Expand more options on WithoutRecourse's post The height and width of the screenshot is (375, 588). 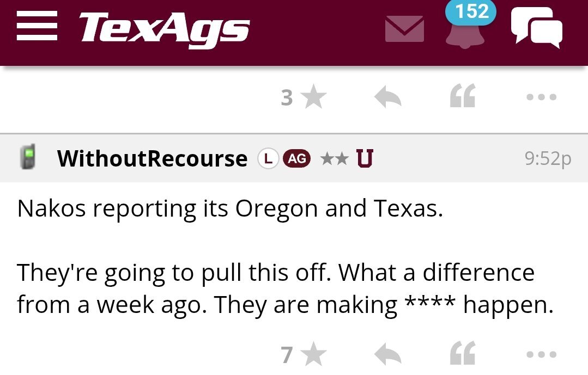[x=542, y=355]
